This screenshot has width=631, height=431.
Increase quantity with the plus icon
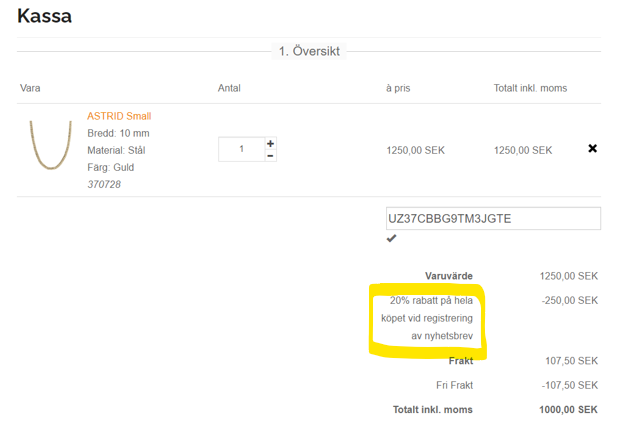click(x=270, y=143)
